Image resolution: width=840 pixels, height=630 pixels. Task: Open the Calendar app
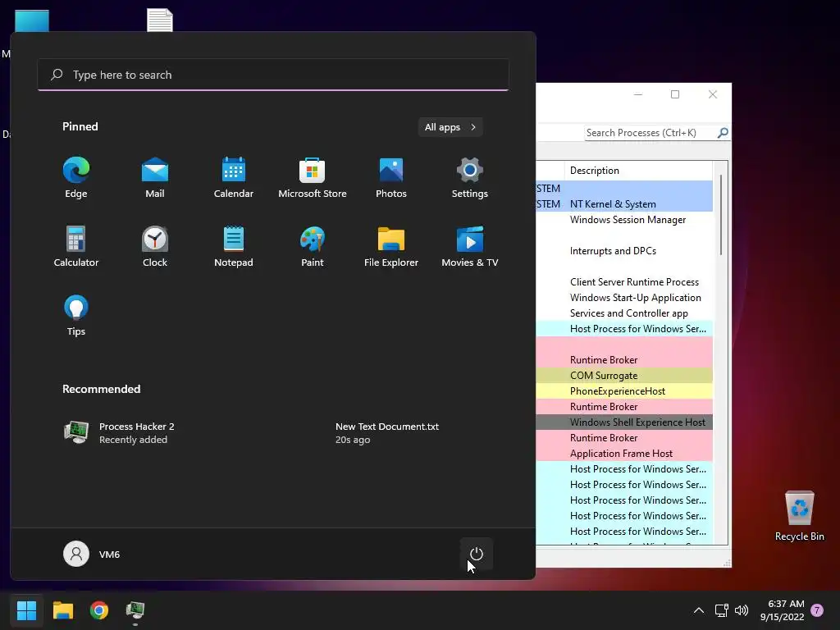pos(234,178)
